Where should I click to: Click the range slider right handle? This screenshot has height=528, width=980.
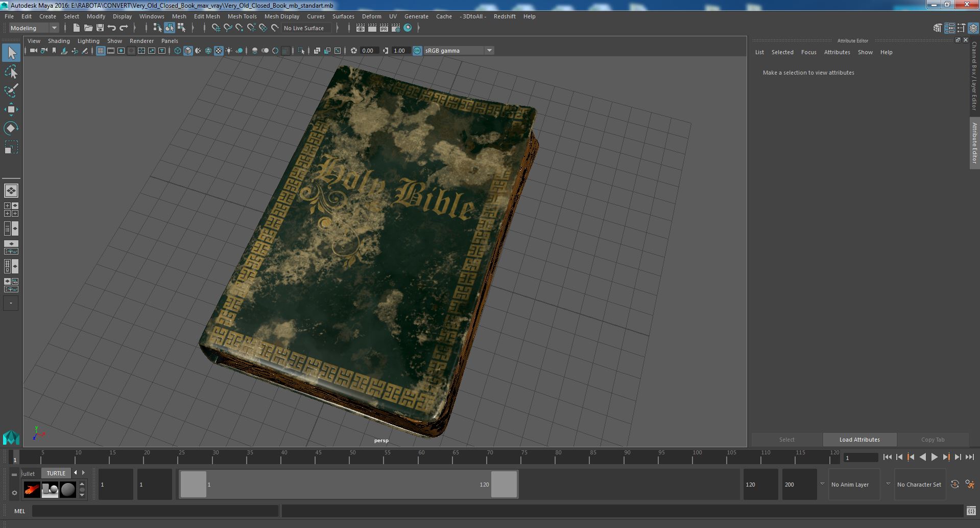[504, 485]
